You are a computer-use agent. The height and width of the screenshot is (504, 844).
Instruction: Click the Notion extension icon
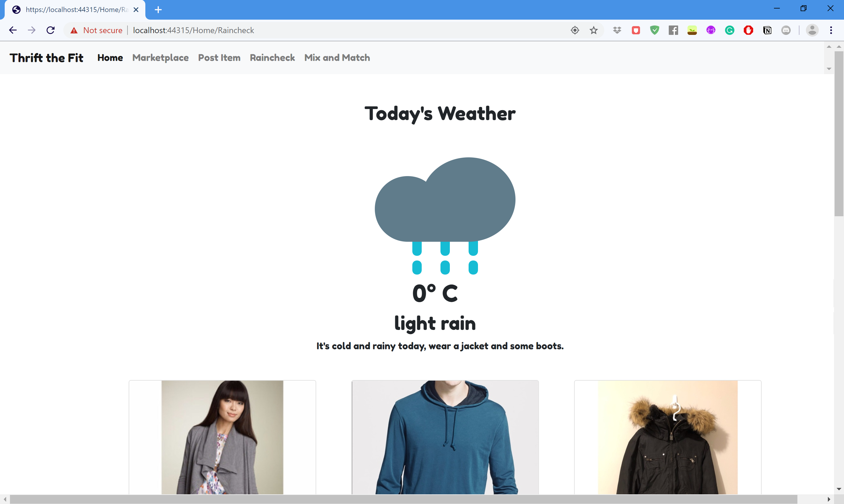(767, 30)
